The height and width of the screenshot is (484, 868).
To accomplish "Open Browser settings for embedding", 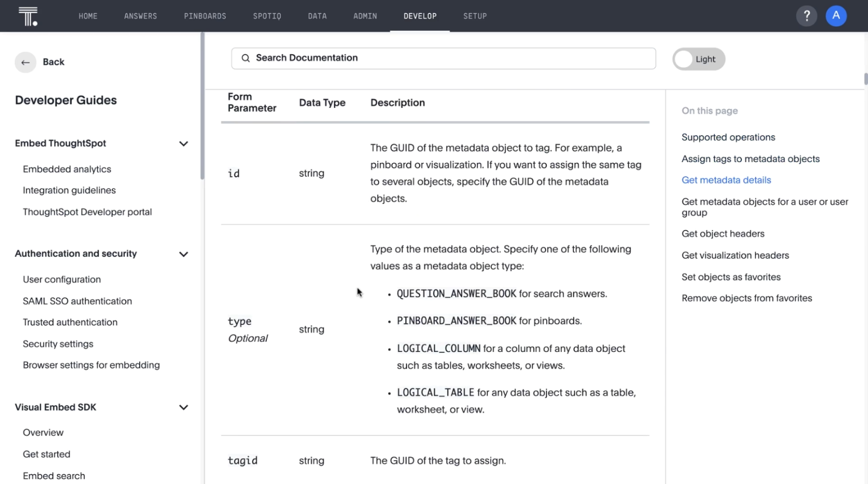I will tap(91, 365).
